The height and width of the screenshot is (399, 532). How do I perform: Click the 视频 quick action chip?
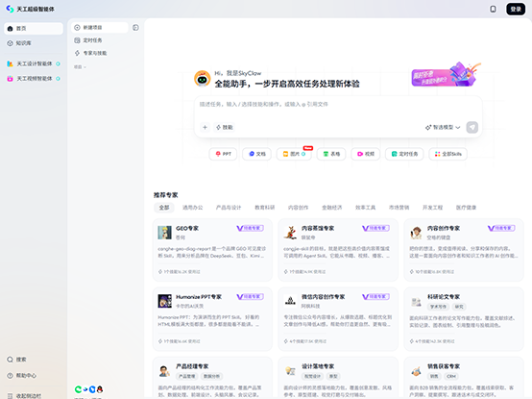click(x=366, y=154)
